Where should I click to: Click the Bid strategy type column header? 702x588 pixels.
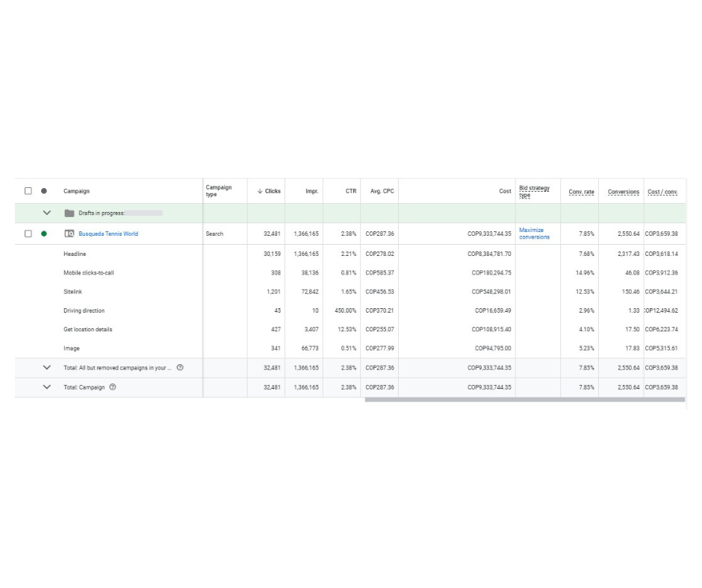[x=534, y=191]
